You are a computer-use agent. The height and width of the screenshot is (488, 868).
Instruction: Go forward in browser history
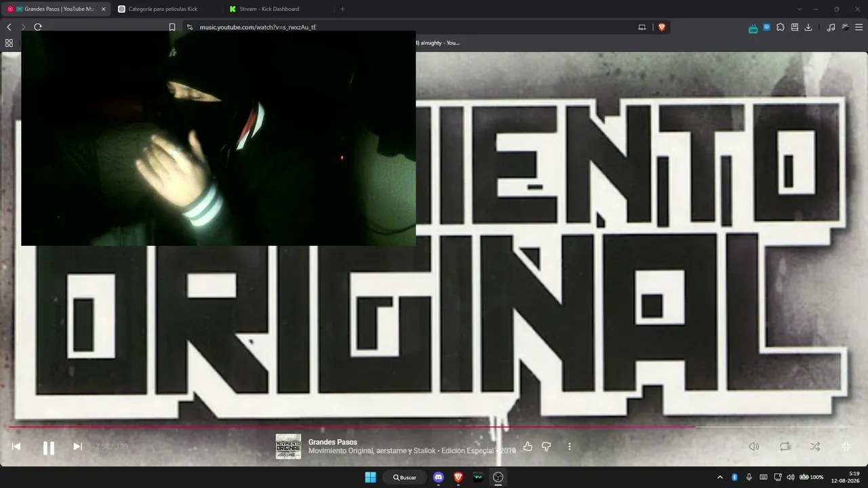pos(23,27)
